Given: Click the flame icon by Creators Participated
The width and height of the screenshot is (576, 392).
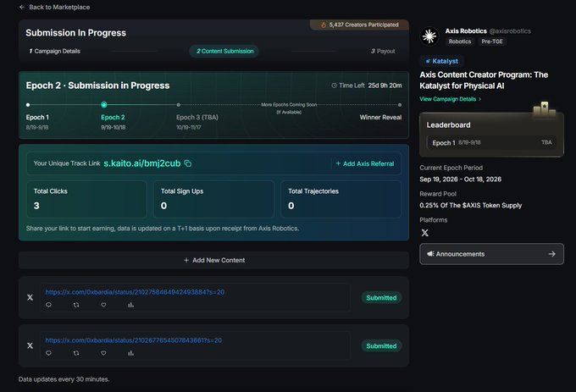Looking at the screenshot, I should coord(324,25).
